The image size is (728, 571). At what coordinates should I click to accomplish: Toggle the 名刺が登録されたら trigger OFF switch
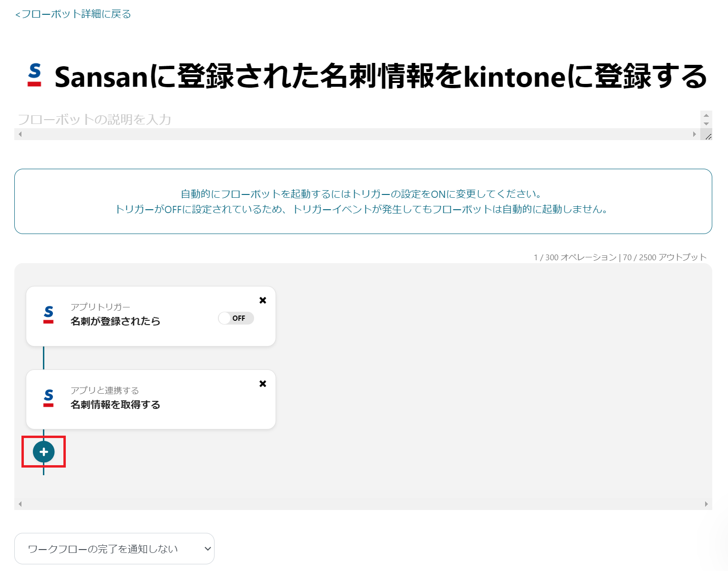click(x=236, y=318)
